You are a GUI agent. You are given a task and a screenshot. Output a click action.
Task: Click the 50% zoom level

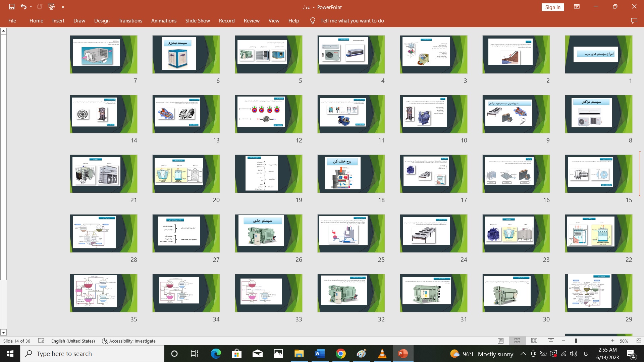624,341
